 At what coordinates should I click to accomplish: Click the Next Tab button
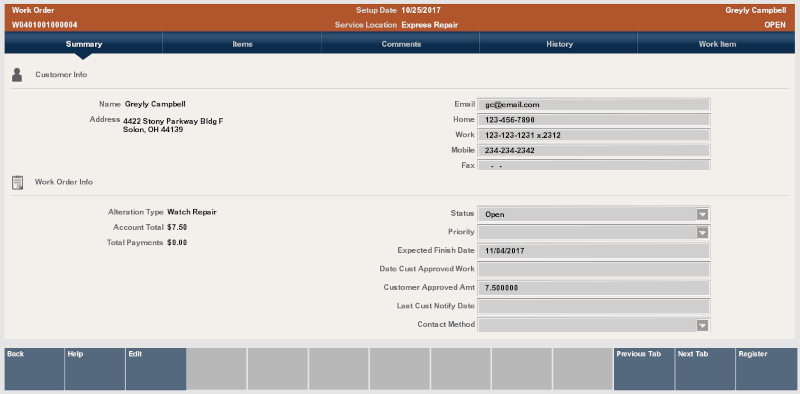coord(705,369)
